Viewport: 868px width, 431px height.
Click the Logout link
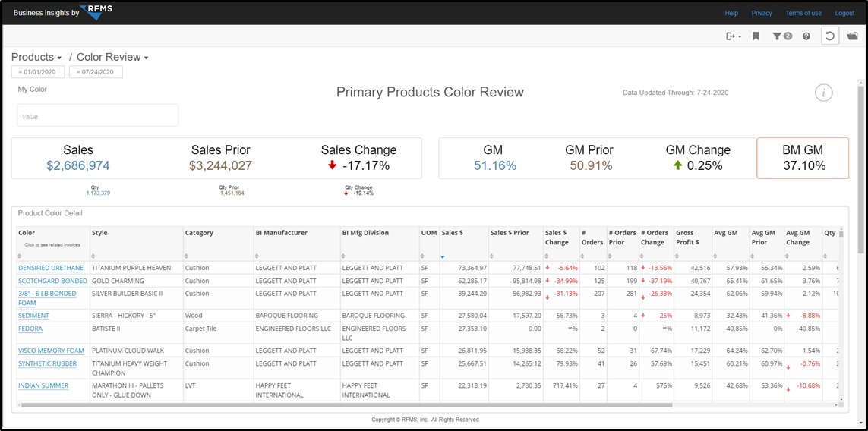844,13
